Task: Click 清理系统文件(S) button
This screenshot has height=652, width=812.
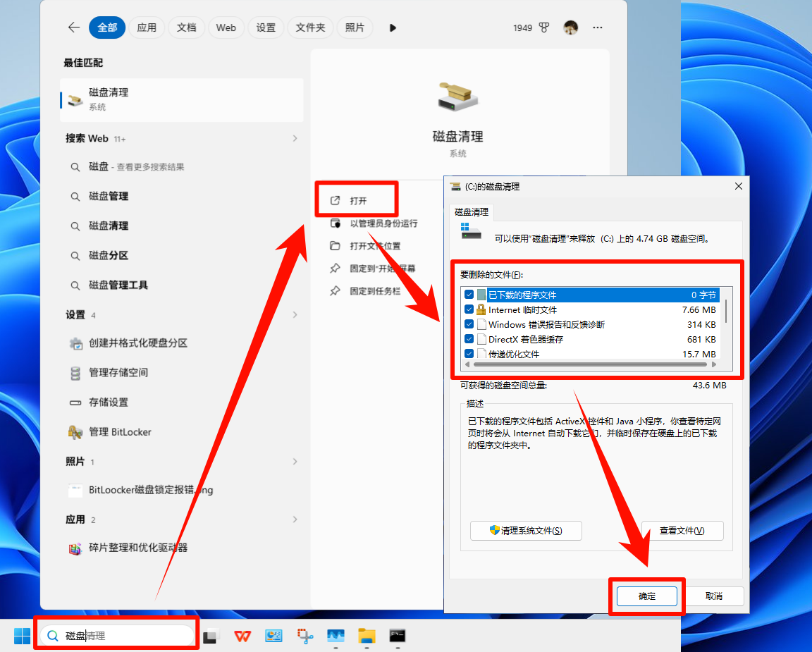Action: point(526,531)
